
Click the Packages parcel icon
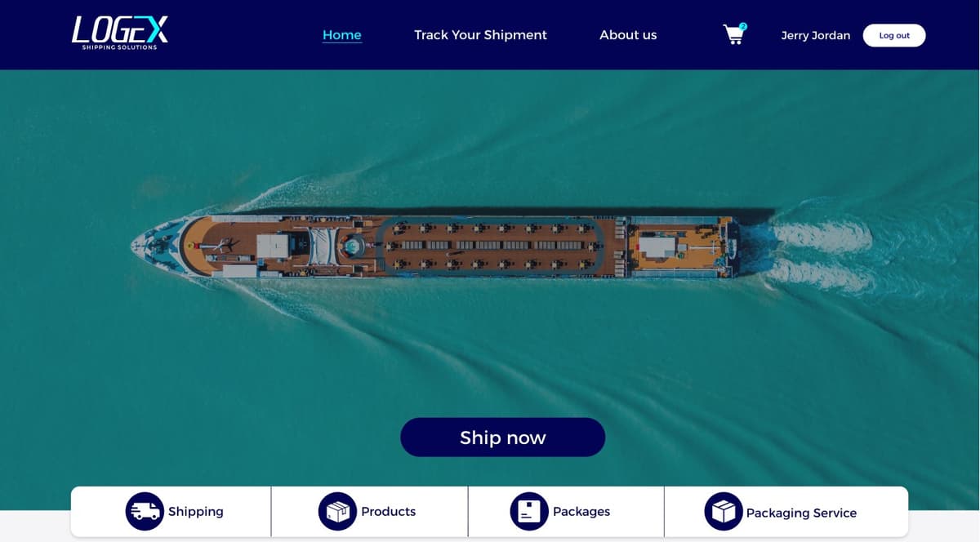coord(529,511)
